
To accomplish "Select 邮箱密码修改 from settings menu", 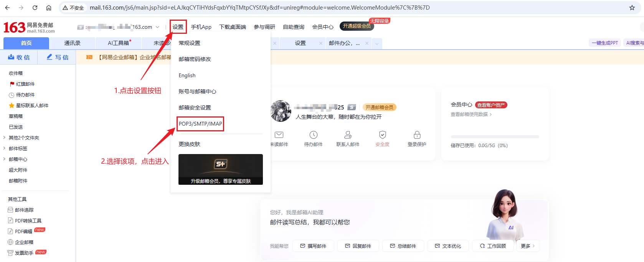I will click(195, 59).
